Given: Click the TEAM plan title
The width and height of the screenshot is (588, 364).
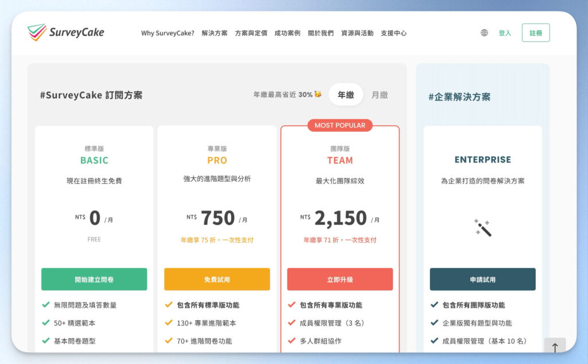Looking at the screenshot, I should pyautogui.click(x=340, y=160).
